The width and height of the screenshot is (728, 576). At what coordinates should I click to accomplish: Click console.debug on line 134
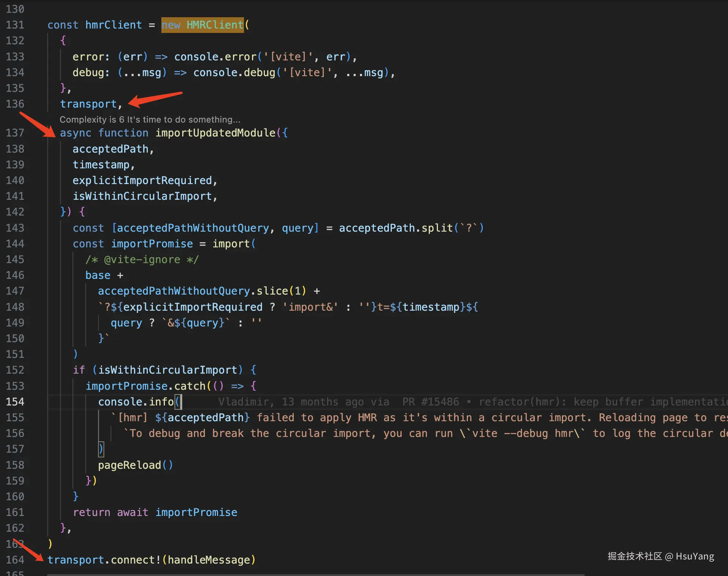pos(234,72)
